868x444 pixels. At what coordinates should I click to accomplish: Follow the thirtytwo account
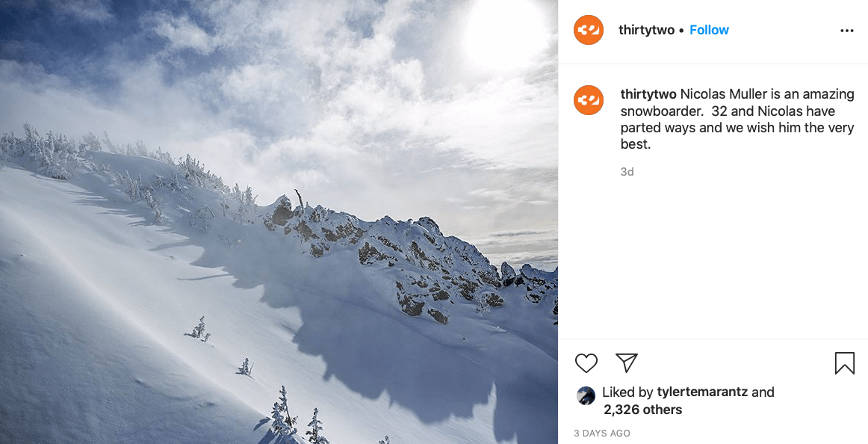pos(709,30)
